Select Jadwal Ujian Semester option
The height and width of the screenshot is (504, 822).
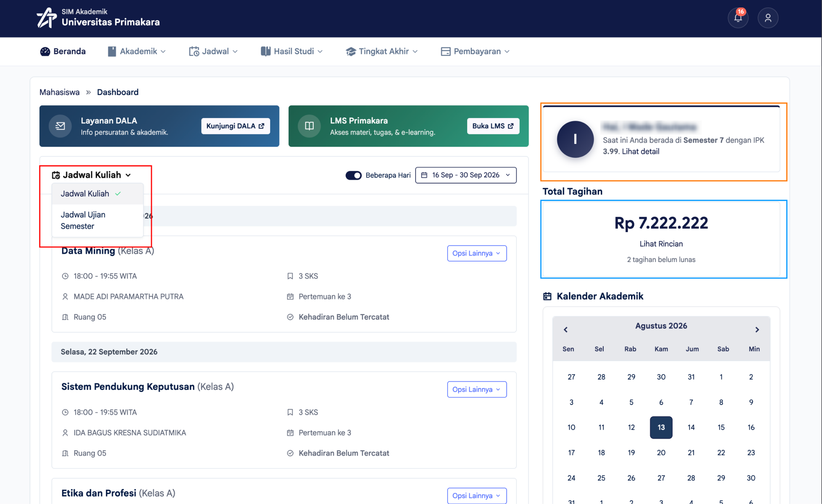[97, 221]
